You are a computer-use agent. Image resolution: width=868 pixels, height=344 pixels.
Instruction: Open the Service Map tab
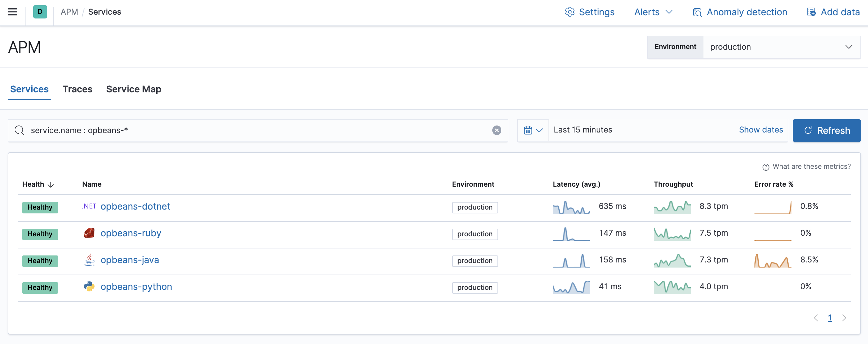(x=133, y=89)
